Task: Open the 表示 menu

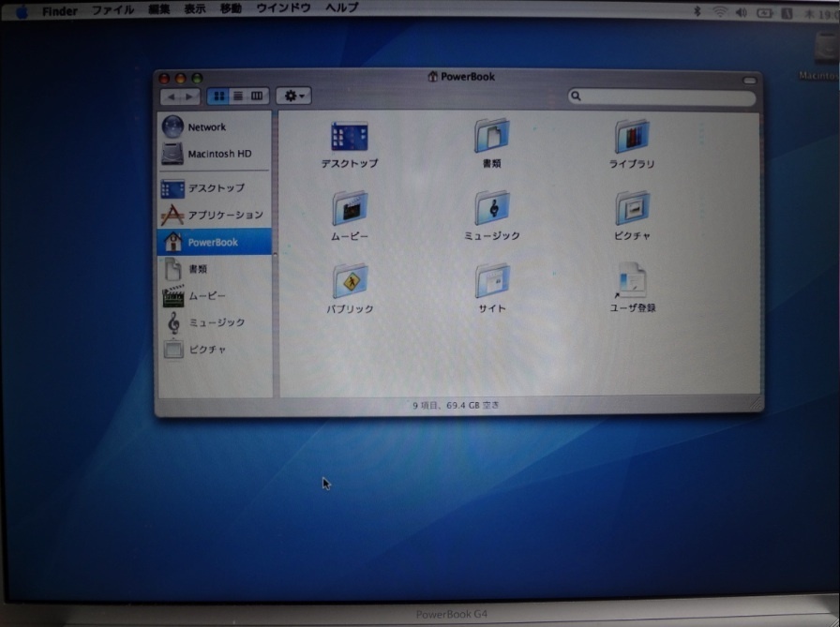Action: (195, 9)
